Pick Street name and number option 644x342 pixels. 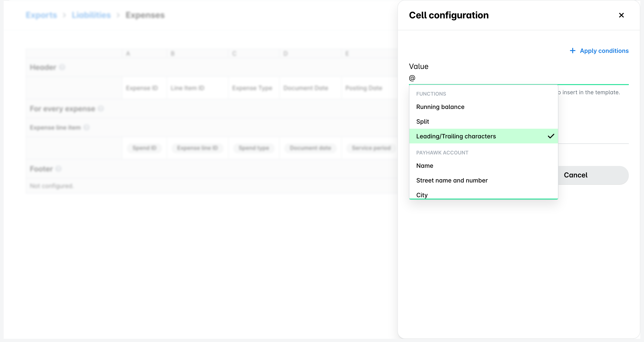[x=483, y=180]
